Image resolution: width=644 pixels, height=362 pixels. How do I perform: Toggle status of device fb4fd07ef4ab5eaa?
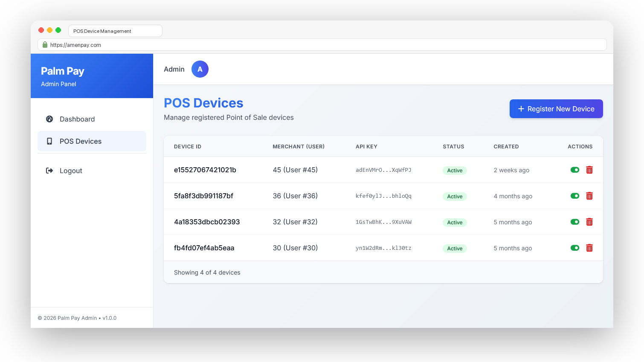575,248
